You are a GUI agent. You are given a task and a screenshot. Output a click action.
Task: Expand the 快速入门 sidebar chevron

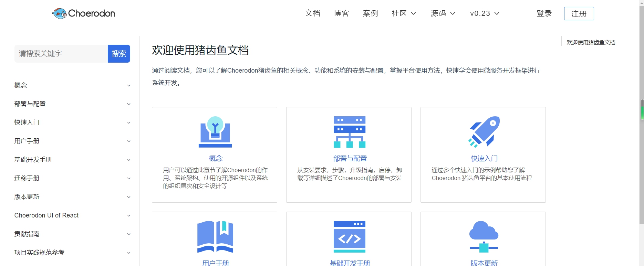(129, 123)
